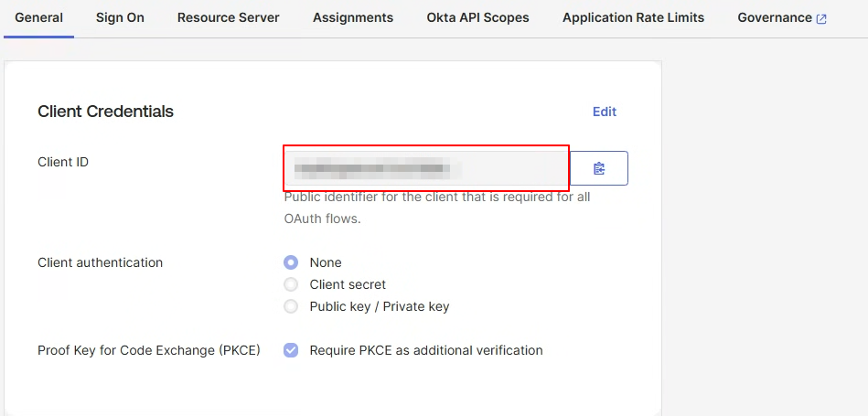The width and height of the screenshot is (868, 416).
Task: Click the Client ID label
Action: [x=63, y=162]
